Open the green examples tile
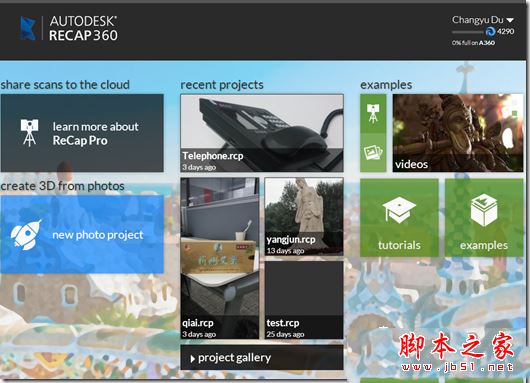The image size is (530, 383). point(484,218)
